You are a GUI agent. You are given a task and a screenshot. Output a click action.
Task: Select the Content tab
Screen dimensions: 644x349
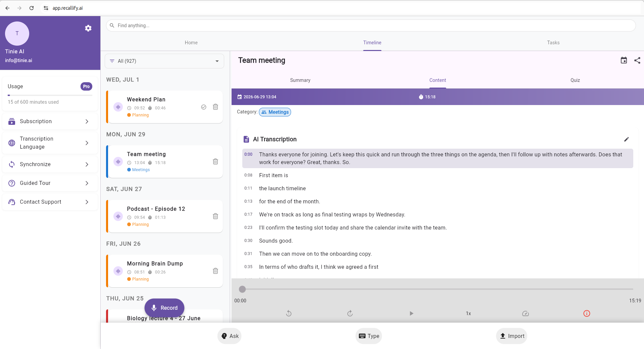coord(438,80)
